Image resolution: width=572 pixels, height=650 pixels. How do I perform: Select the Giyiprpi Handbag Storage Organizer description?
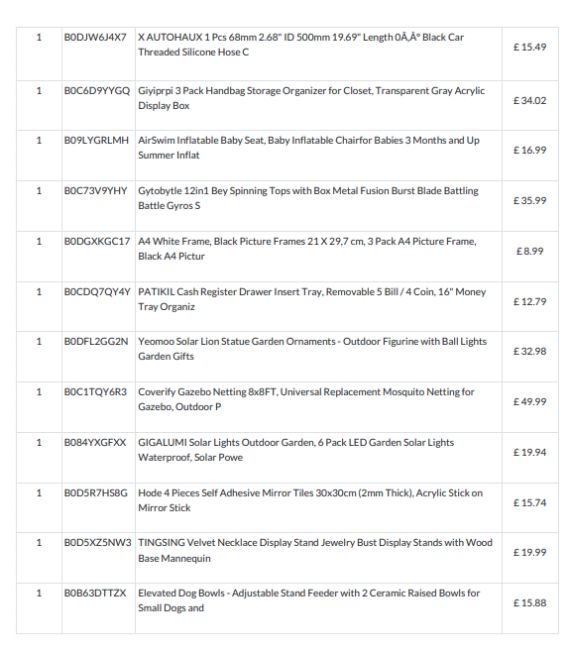[x=311, y=98]
